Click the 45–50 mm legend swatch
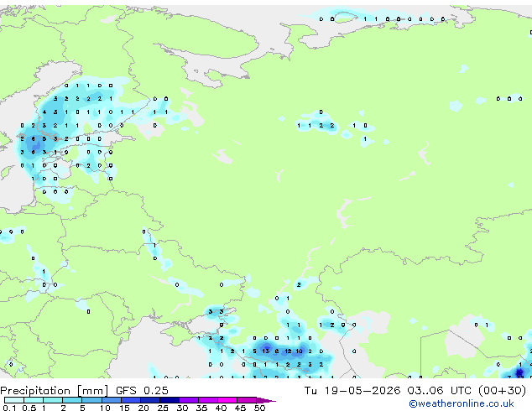 [247, 400]
